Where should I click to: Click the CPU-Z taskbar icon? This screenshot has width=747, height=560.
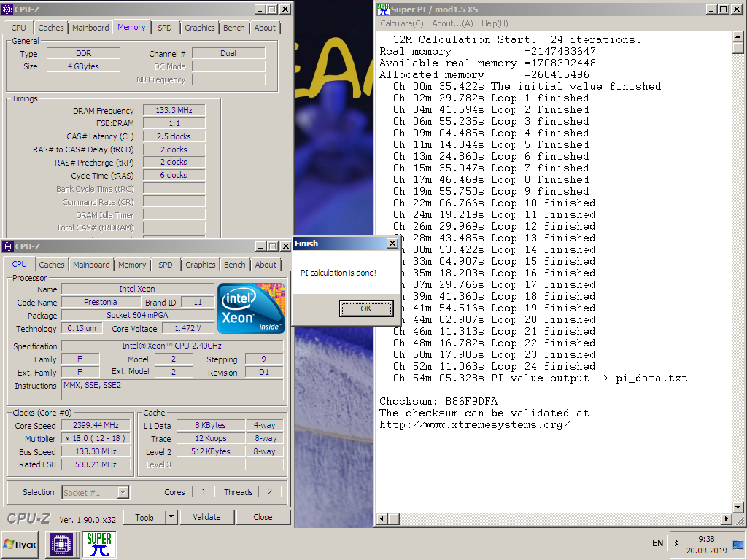click(61, 544)
